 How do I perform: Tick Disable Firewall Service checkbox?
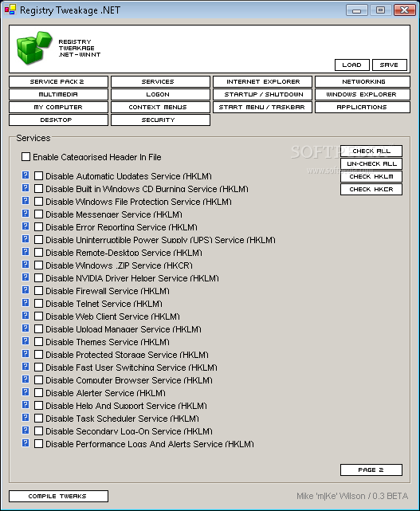tap(38, 291)
